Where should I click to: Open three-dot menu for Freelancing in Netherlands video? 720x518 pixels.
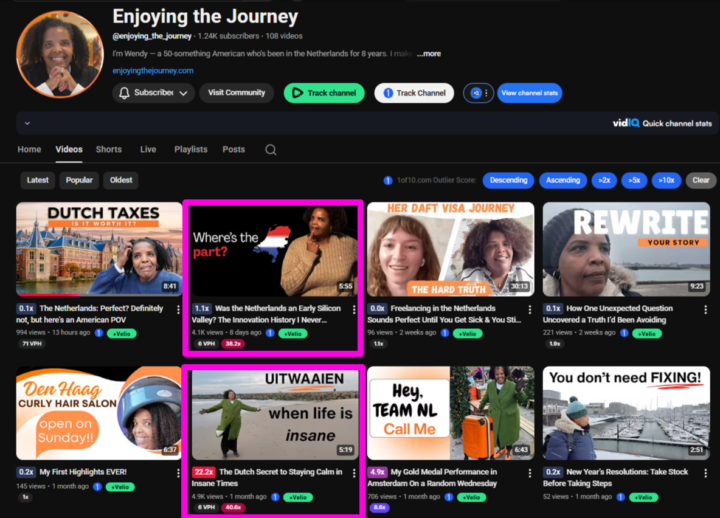click(x=530, y=310)
